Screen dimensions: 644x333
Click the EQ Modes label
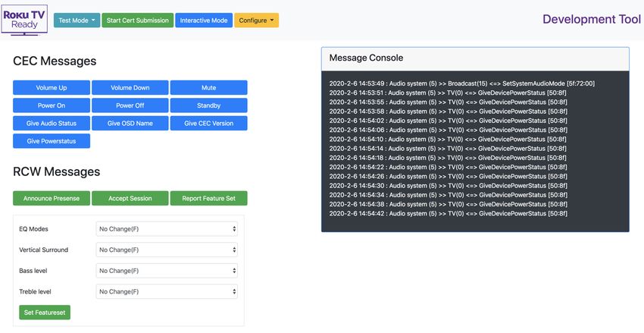33,229
